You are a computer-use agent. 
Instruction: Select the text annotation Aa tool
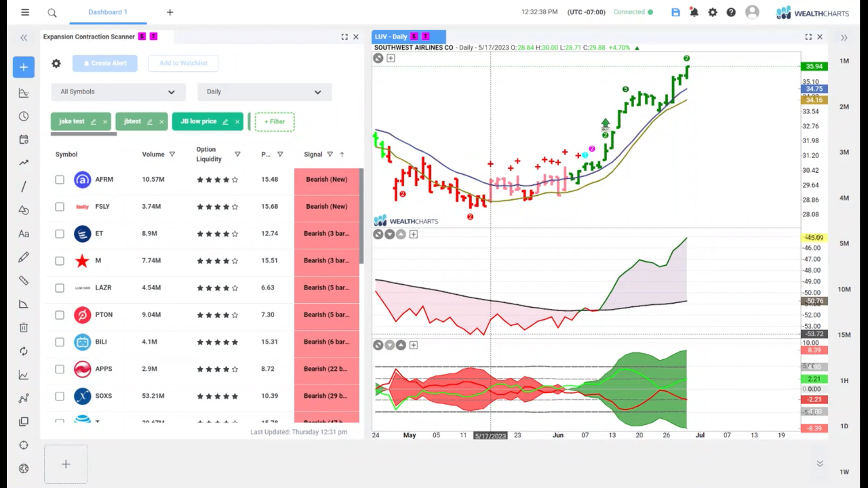24,234
